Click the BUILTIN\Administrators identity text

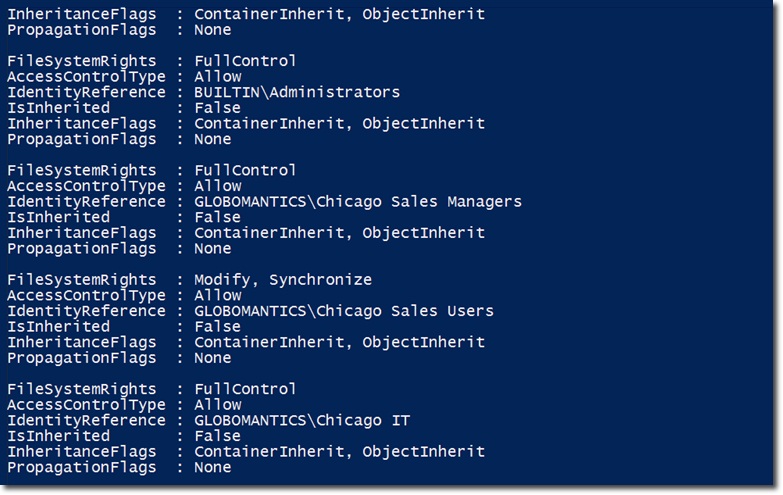[297, 92]
